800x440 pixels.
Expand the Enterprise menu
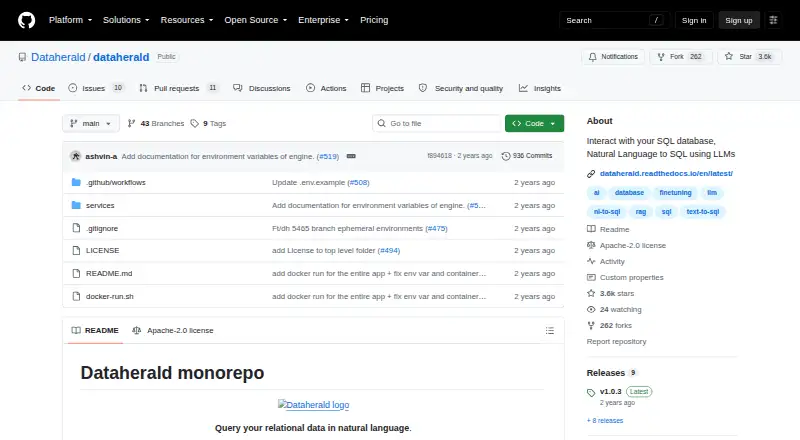point(323,20)
